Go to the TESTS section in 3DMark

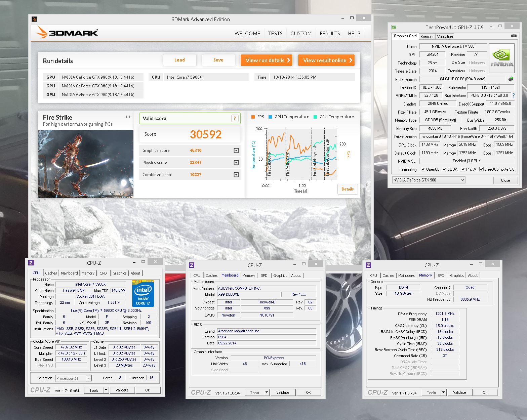coord(275,34)
